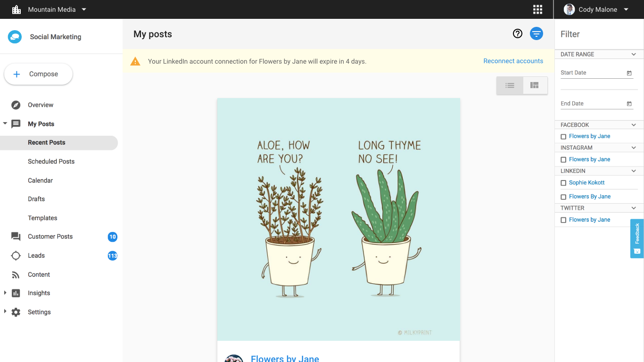Click the Customer Posts chat icon

[16, 237]
